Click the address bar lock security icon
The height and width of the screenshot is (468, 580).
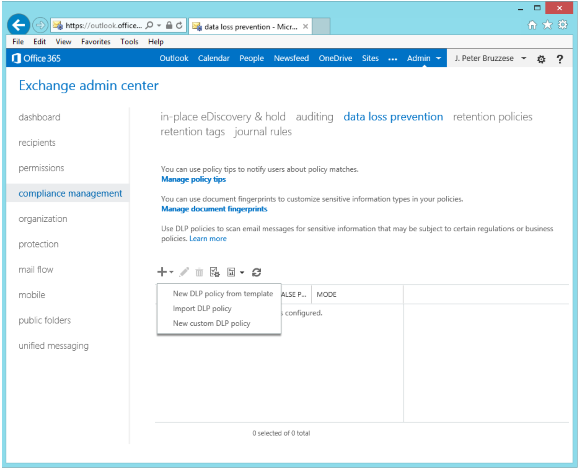coord(169,25)
